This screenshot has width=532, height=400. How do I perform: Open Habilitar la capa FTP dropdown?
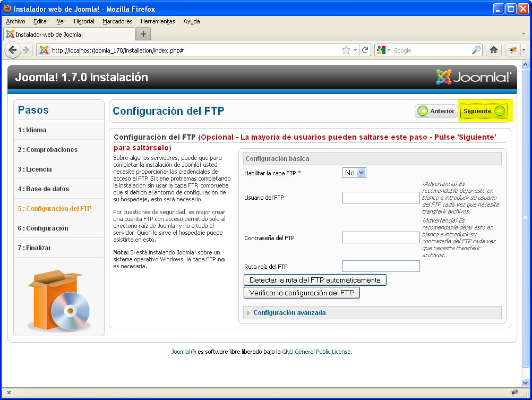354,173
